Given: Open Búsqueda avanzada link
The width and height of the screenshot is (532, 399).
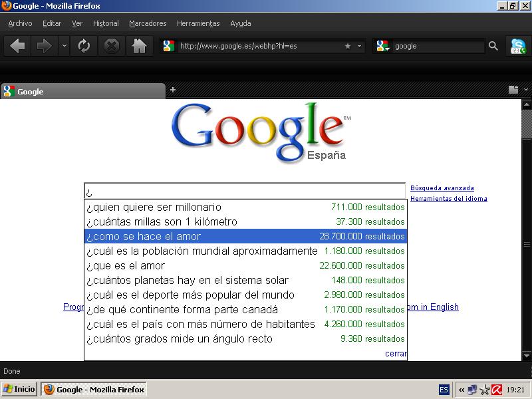Looking at the screenshot, I should click(x=442, y=188).
